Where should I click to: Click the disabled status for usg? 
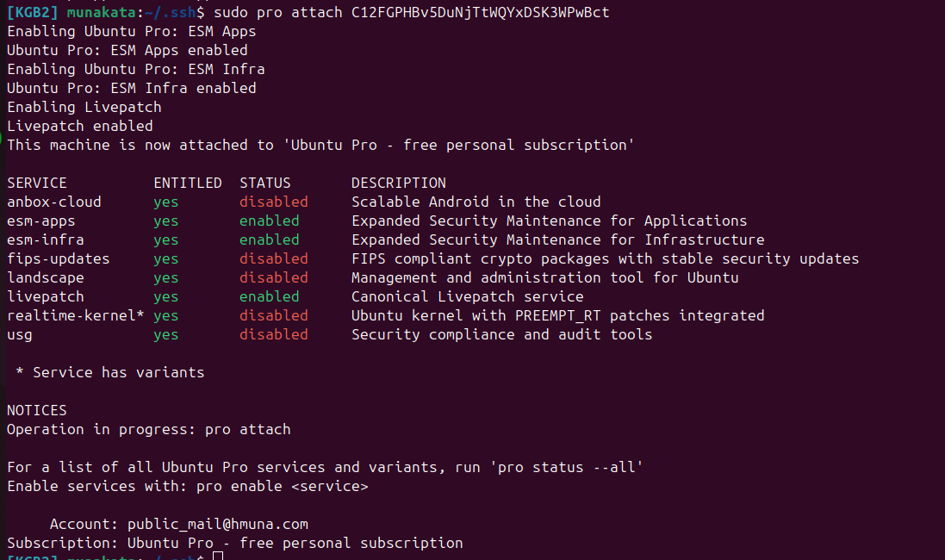274,334
